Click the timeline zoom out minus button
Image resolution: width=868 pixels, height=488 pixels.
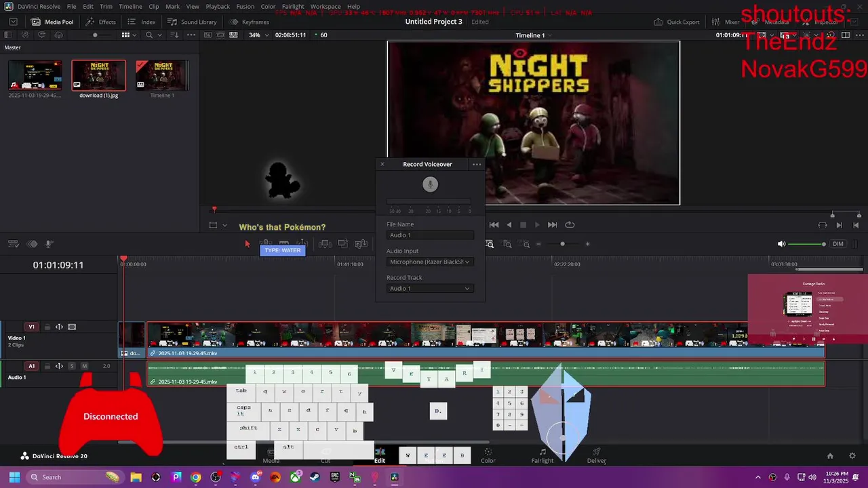pyautogui.click(x=538, y=244)
